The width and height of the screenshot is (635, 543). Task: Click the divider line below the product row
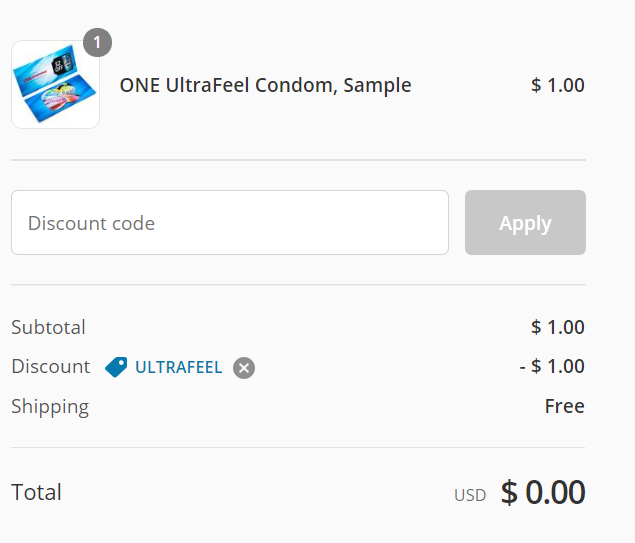(x=298, y=160)
